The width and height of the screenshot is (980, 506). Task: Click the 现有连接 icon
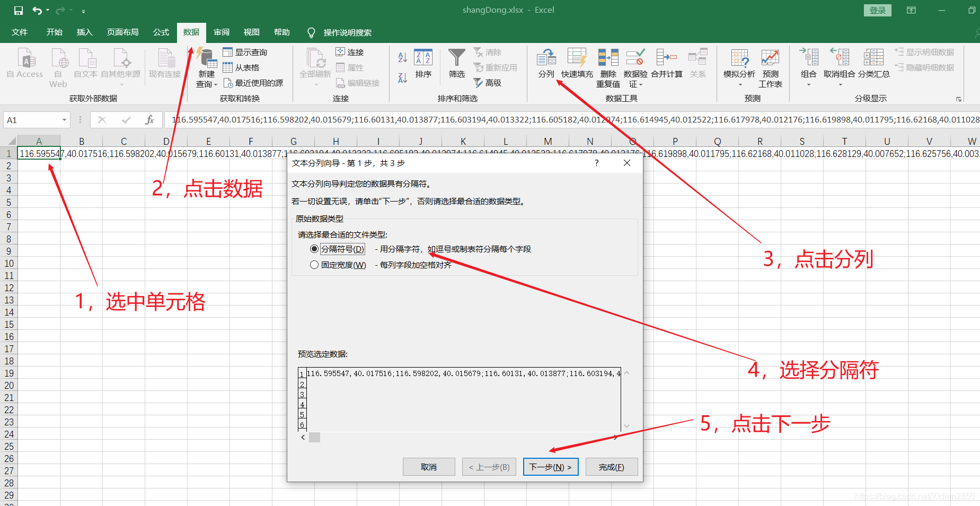coord(166,58)
